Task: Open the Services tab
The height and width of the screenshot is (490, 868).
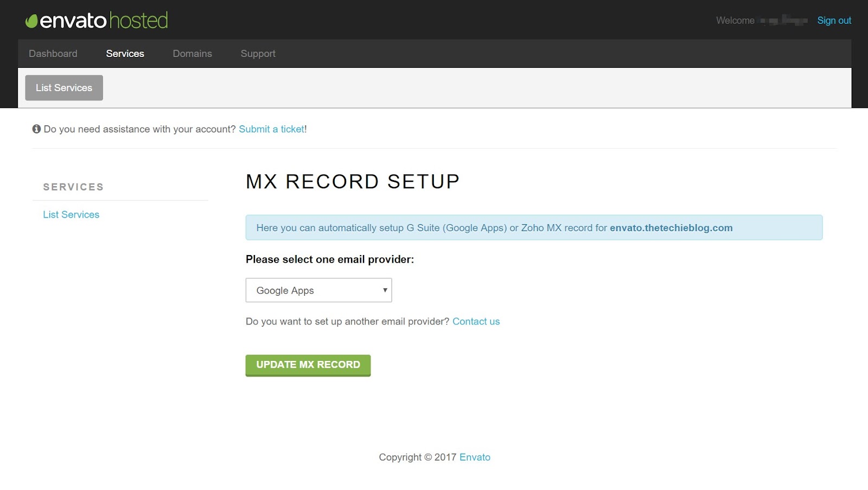Action: 125,54
